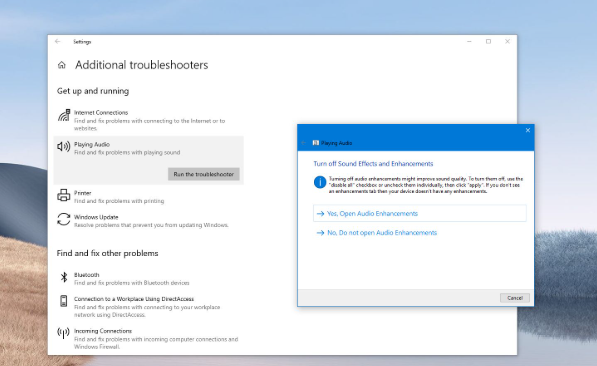Click the Settings window title text
This screenshot has width=597, height=366.
pos(82,42)
